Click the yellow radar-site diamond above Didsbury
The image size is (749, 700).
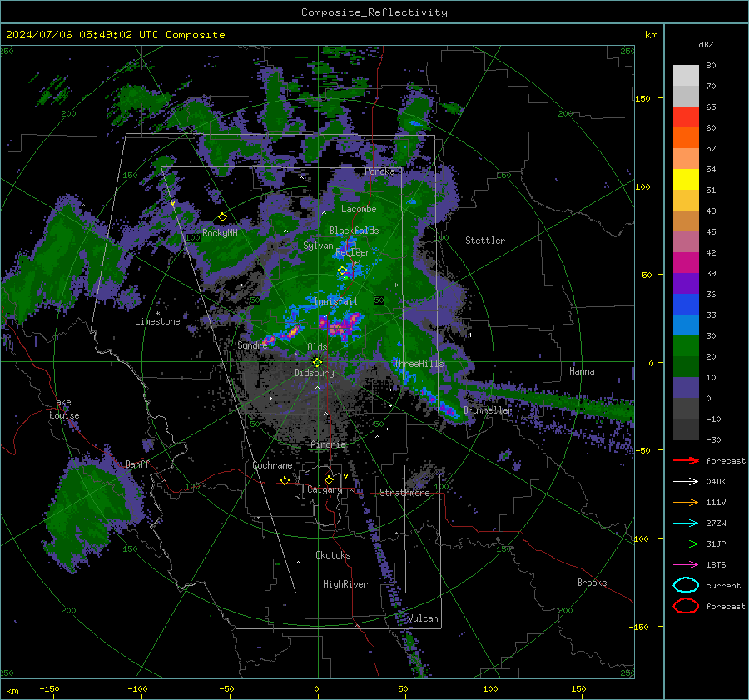point(317,362)
